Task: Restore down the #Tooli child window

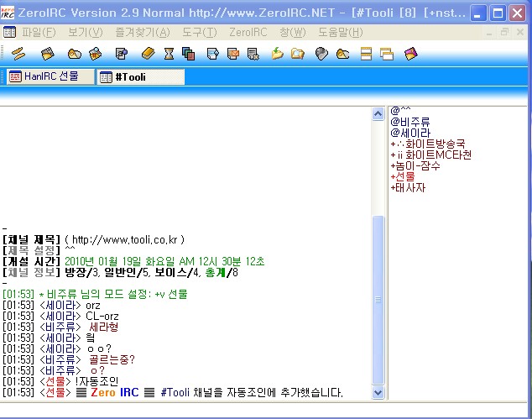Action: (x=504, y=33)
